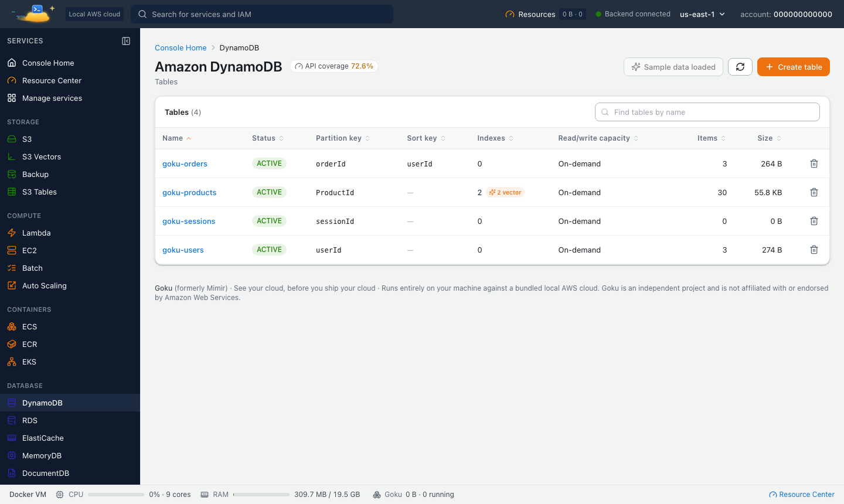
Task: Click the Auto Scaling icon
Action: click(x=12, y=285)
